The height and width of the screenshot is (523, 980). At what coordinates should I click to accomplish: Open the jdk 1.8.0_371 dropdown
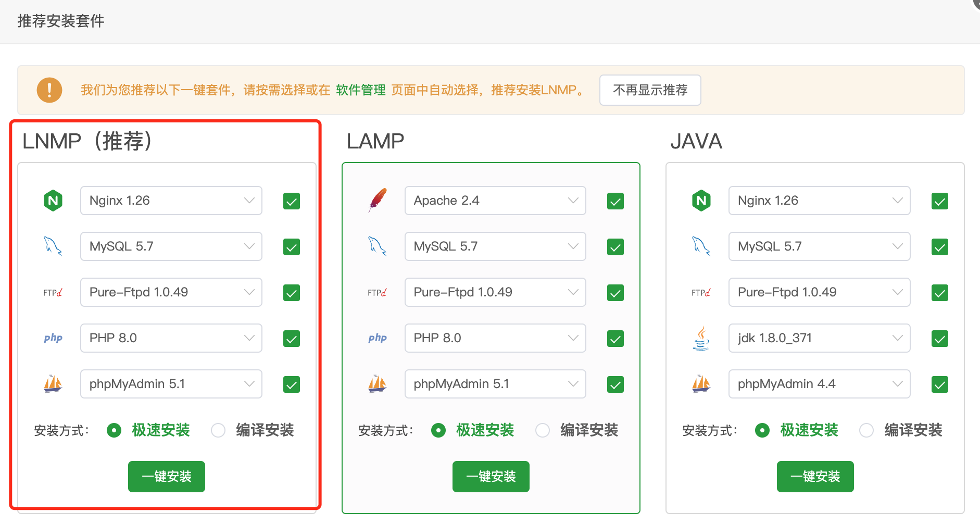(x=819, y=338)
